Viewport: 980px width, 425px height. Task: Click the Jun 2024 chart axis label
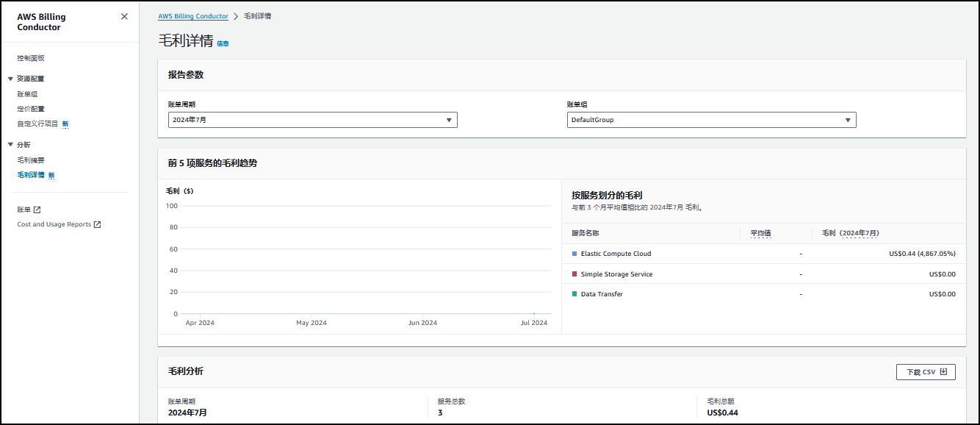pyautogui.click(x=423, y=323)
